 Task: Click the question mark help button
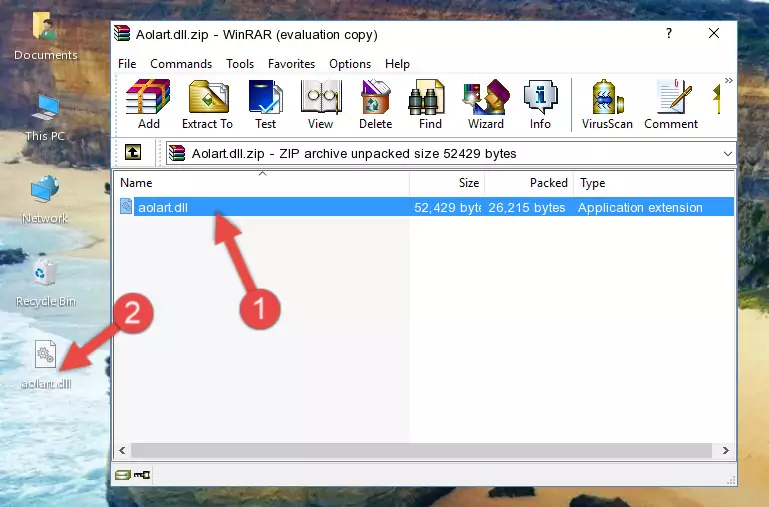[x=669, y=33]
